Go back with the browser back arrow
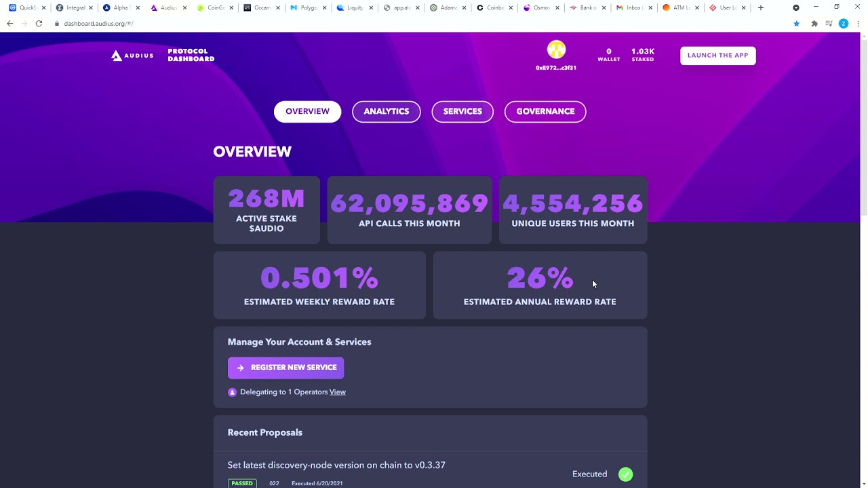Viewport: 868px width, 488px height. pos(9,23)
